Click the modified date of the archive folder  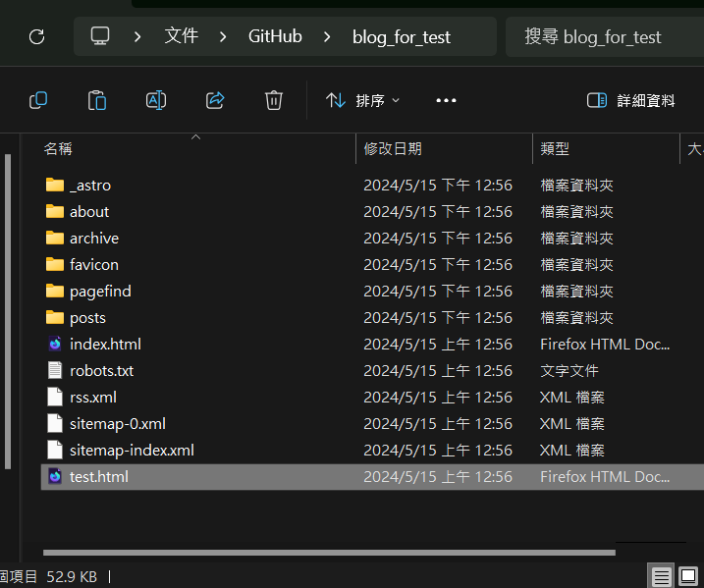[x=438, y=238]
